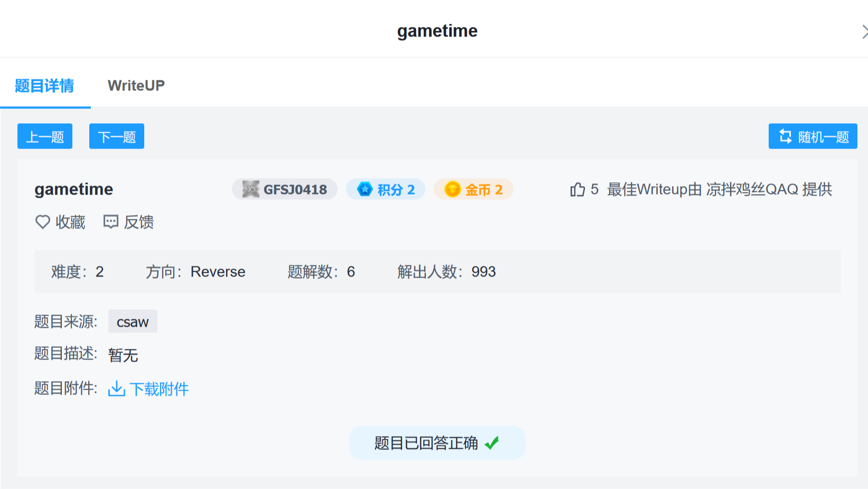Switch to the WriteUP tab

pyautogui.click(x=136, y=85)
